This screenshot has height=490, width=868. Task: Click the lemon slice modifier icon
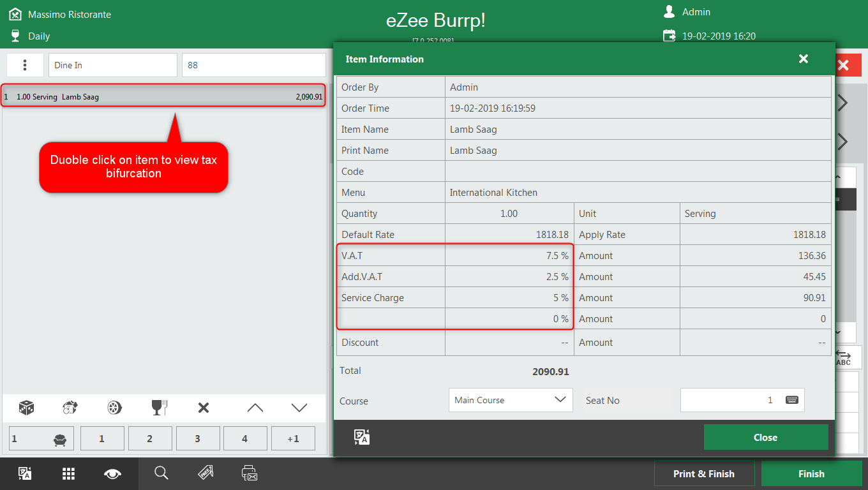point(114,408)
